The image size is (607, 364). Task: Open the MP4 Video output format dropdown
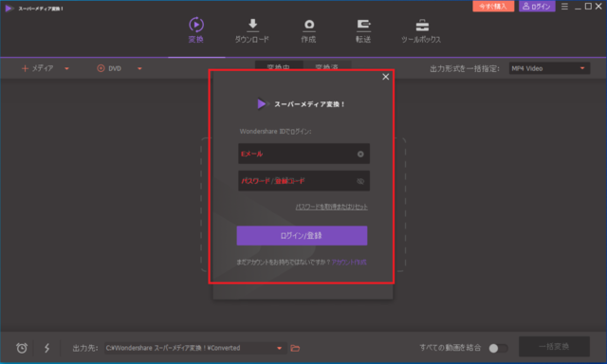coord(549,68)
